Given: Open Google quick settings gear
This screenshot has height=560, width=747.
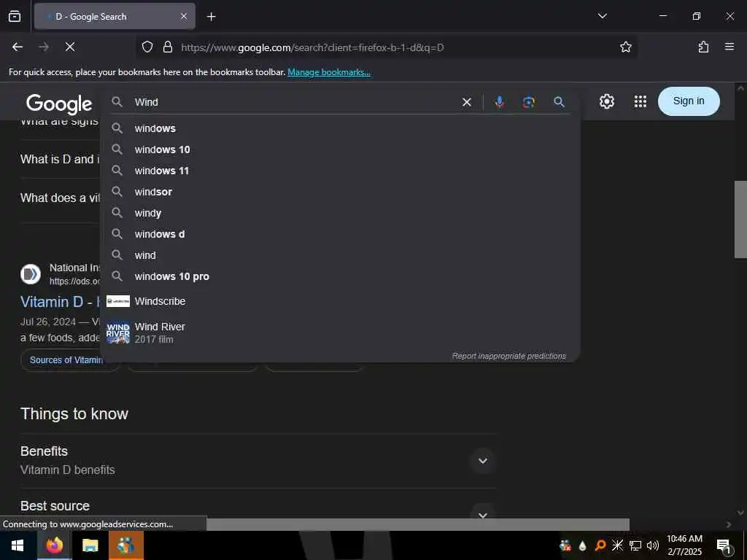Looking at the screenshot, I should tap(606, 101).
